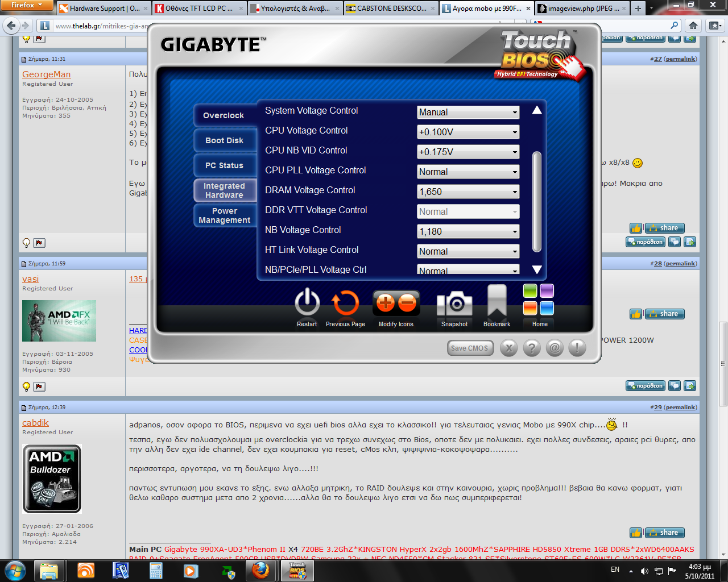Click the browser Back arrow button

11,26
